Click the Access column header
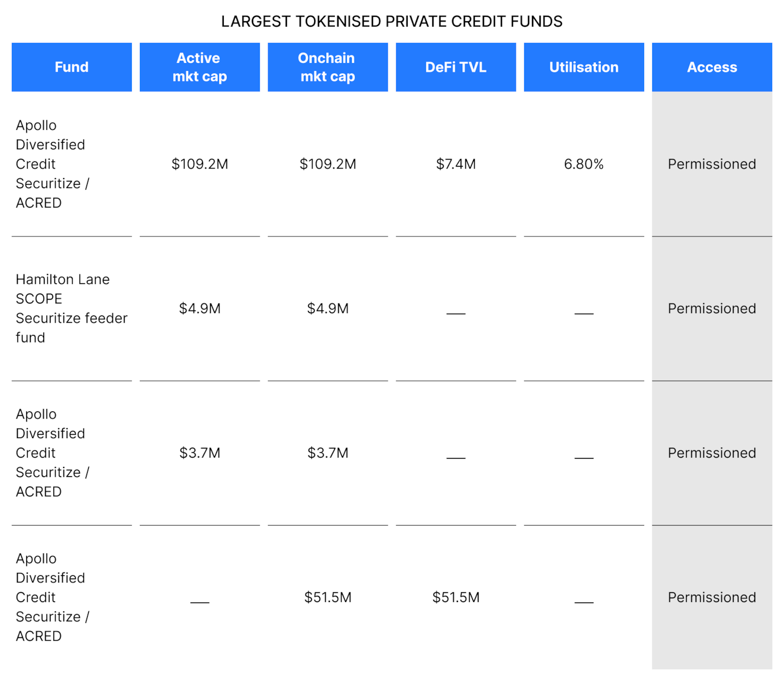Screen dimensions: 784x681 [x=712, y=67]
